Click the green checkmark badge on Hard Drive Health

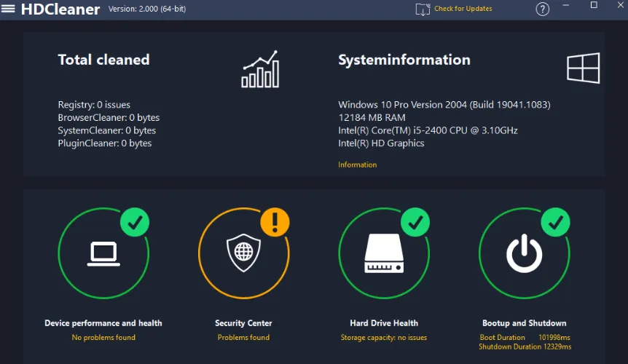pyautogui.click(x=415, y=222)
